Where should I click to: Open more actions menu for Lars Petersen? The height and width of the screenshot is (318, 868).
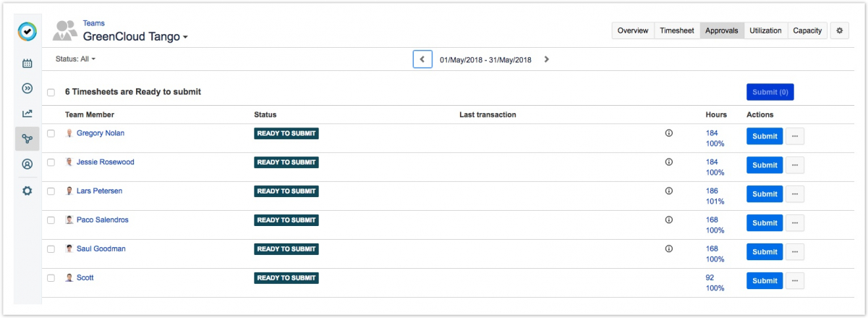794,194
